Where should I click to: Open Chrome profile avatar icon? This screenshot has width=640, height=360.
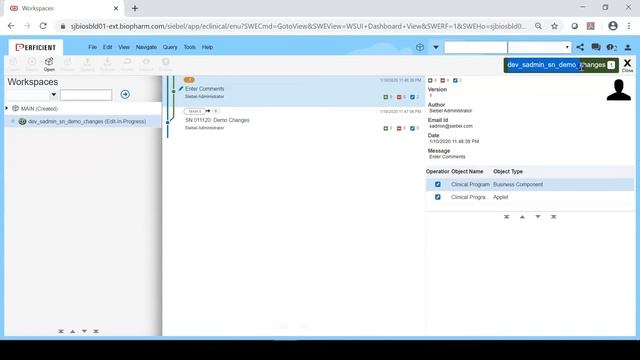[613, 26]
